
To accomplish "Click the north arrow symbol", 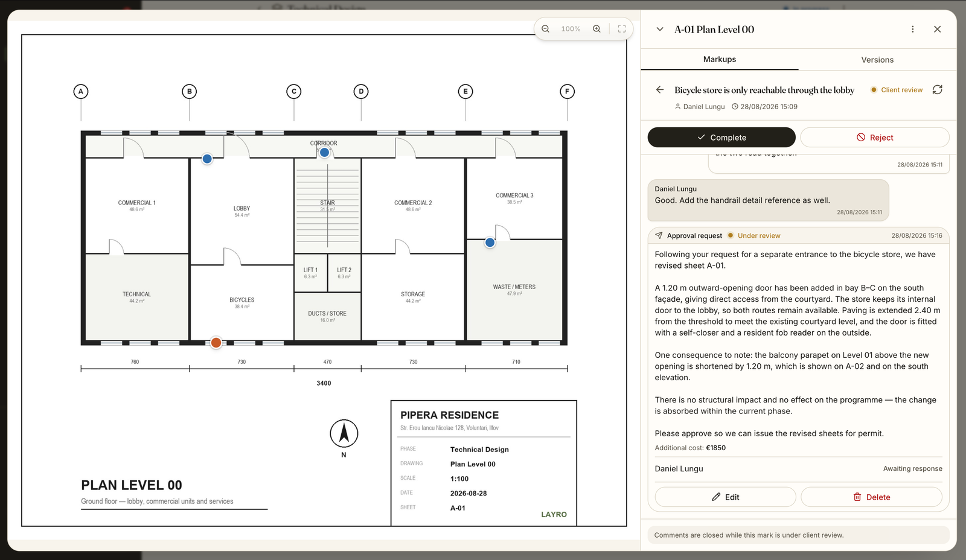I will pyautogui.click(x=344, y=433).
